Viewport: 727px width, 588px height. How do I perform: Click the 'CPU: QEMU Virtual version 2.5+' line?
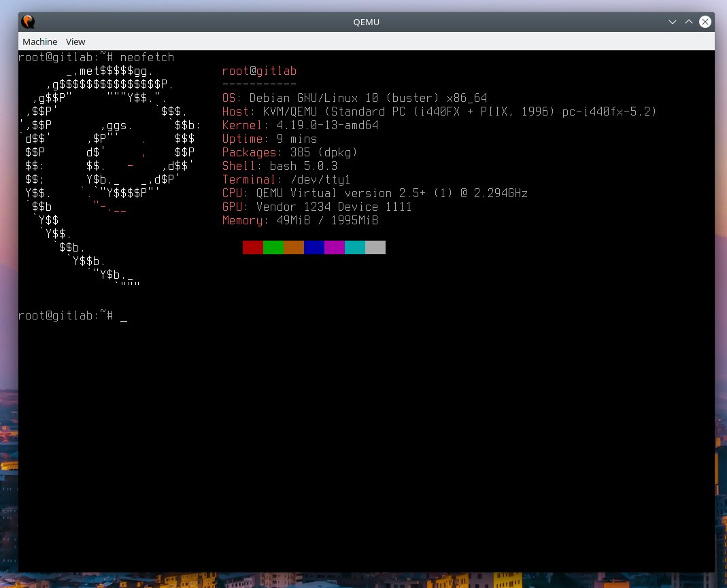pos(375,193)
